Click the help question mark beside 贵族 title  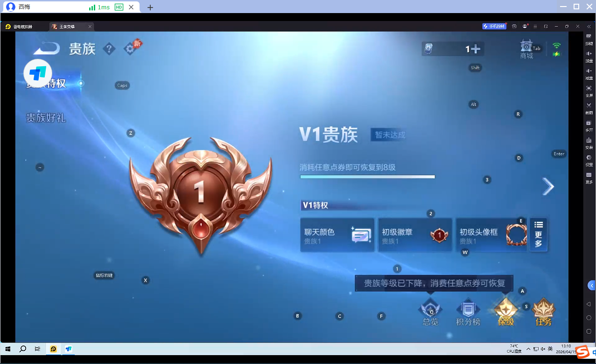[x=109, y=49]
